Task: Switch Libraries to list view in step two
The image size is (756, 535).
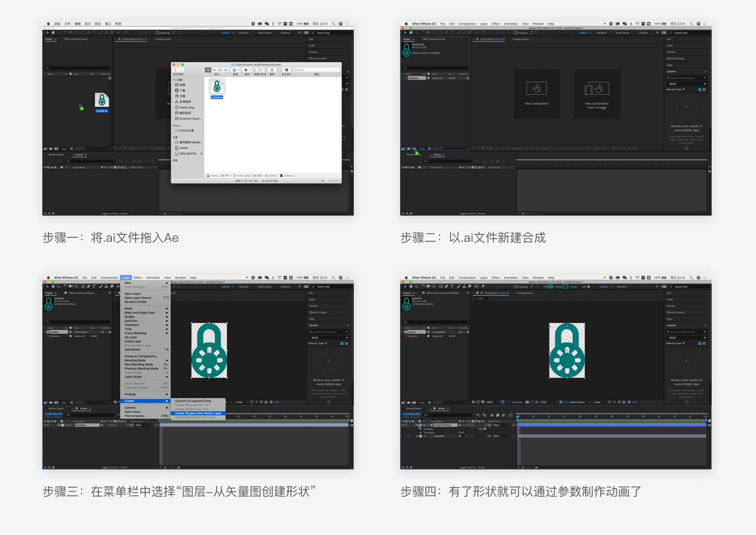Action: [x=704, y=89]
